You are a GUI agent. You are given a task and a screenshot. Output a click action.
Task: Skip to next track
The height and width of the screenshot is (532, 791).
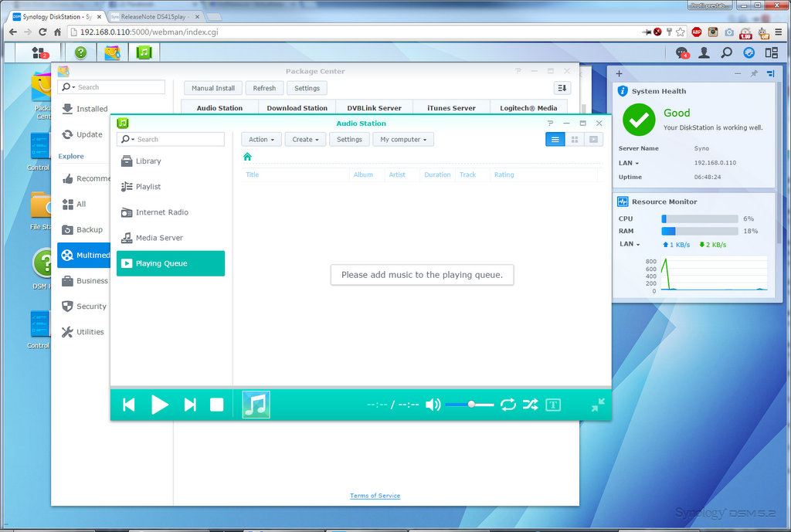click(190, 405)
